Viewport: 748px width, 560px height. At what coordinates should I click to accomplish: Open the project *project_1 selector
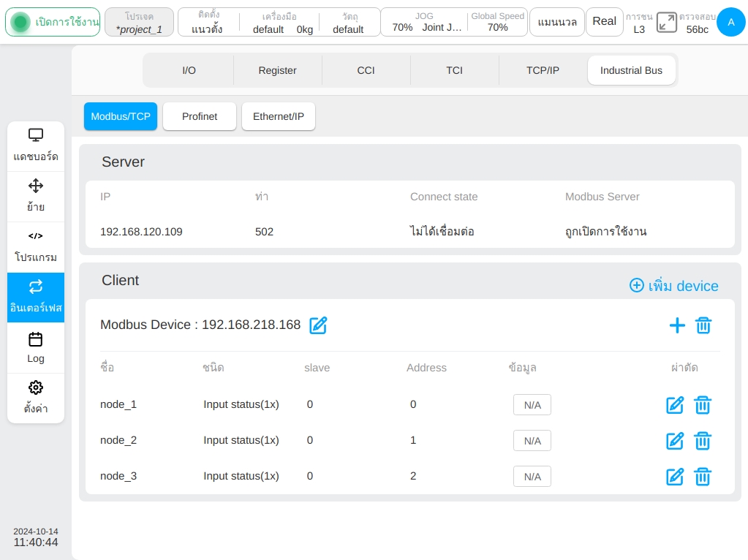click(140, 22)
